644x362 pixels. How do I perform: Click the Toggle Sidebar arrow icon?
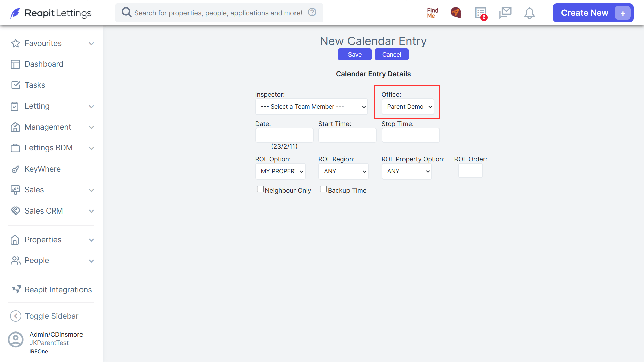[x=16, y=316]
